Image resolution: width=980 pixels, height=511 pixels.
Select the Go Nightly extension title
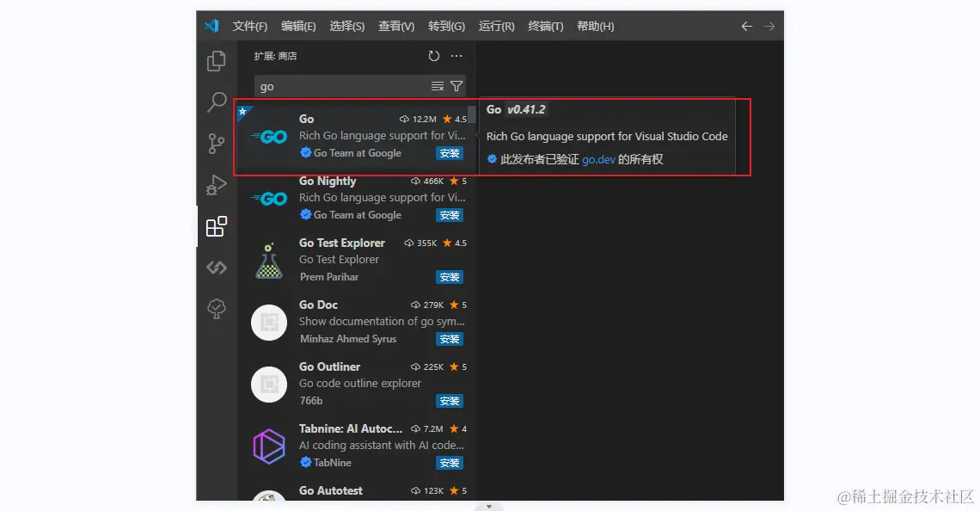tap(328, 181)
